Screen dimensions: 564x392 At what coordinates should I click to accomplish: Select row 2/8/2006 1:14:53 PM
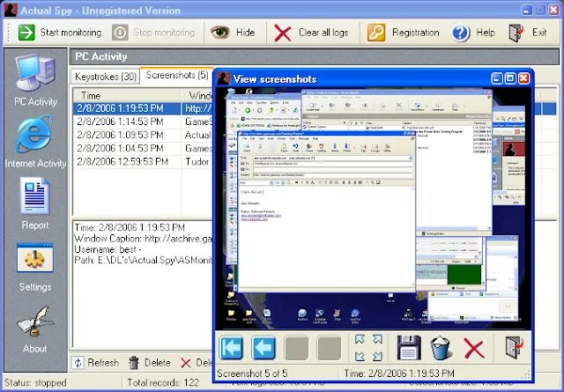tap(143, 122)
